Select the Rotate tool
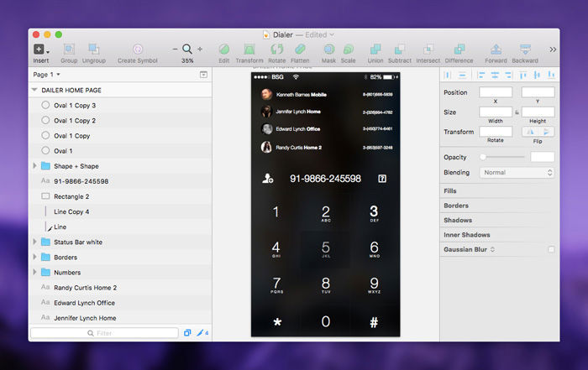Viewport: 588px width, 370px height. click(276, 50)
